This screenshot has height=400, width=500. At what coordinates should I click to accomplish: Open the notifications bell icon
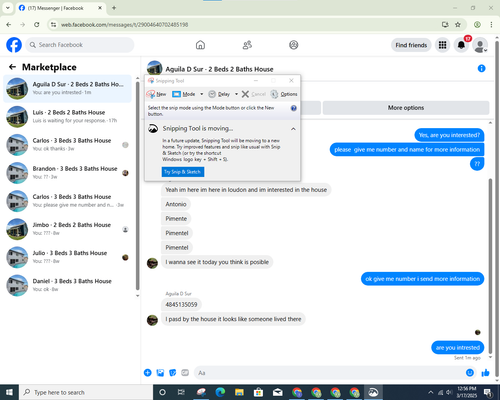(x=461, y=45)
